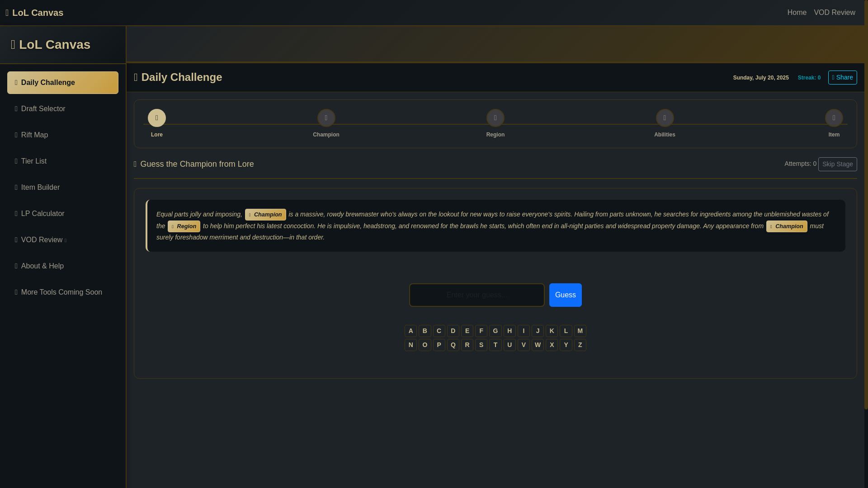This screenshot has width=868, height=488.
Task: Open VOD Review in the sidebar
Action: (63, 240)
